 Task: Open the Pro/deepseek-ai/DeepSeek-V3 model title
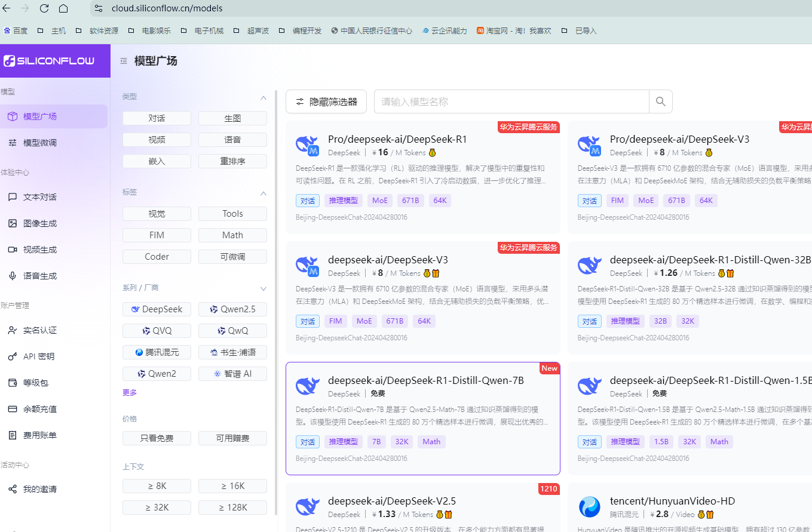tap(679, 139)
